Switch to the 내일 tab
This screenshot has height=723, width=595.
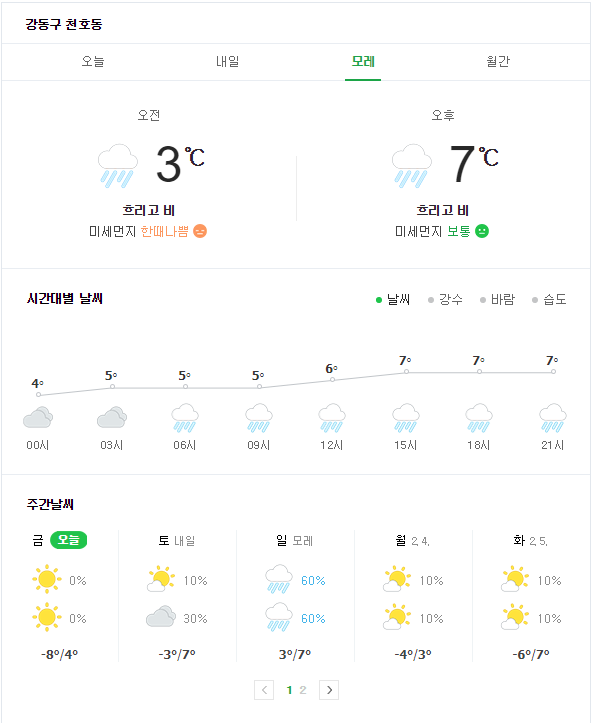click(x=228, y=61)
